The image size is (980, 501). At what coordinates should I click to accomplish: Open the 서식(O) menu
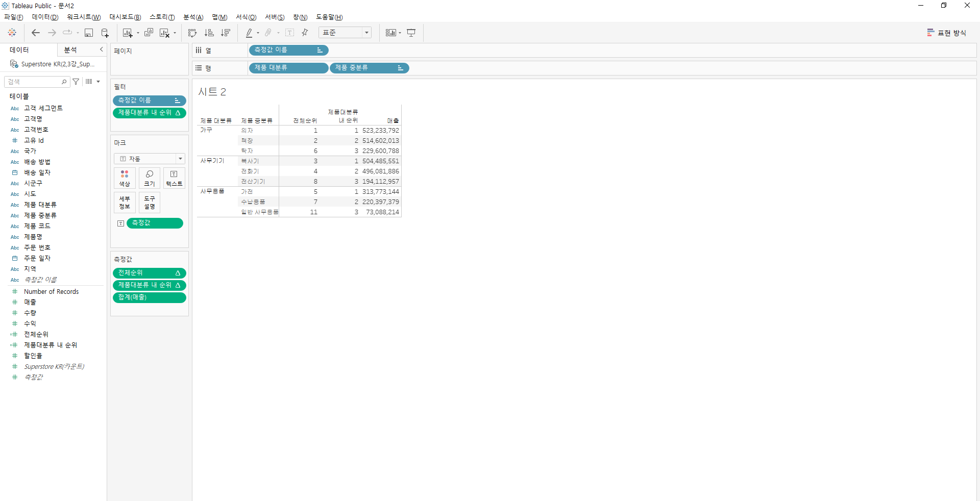pyautogui.click(x=246, y=17)
